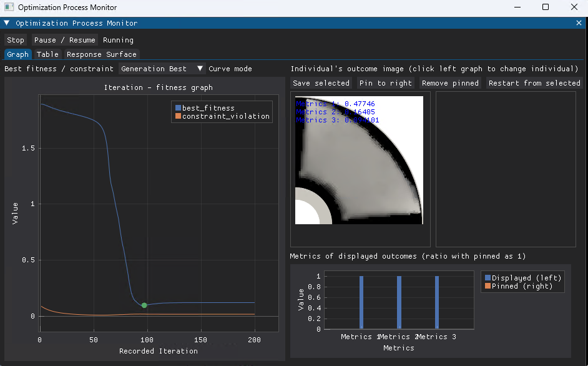
Task: Click the Stop button
Action: coord(16,40)
